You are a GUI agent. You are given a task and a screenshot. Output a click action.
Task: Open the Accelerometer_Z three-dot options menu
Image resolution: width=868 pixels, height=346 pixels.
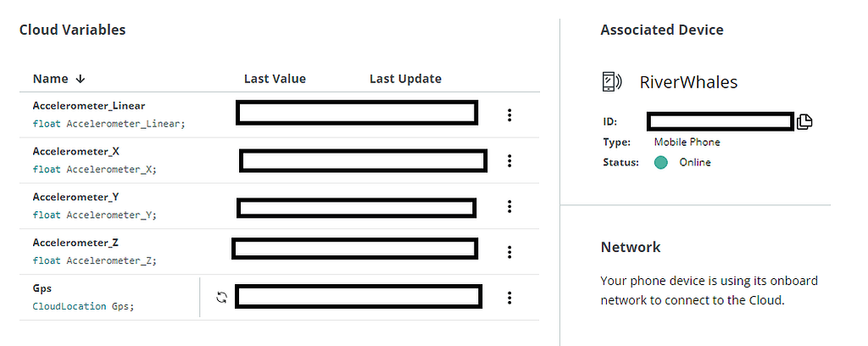click(x=509, y=252)
